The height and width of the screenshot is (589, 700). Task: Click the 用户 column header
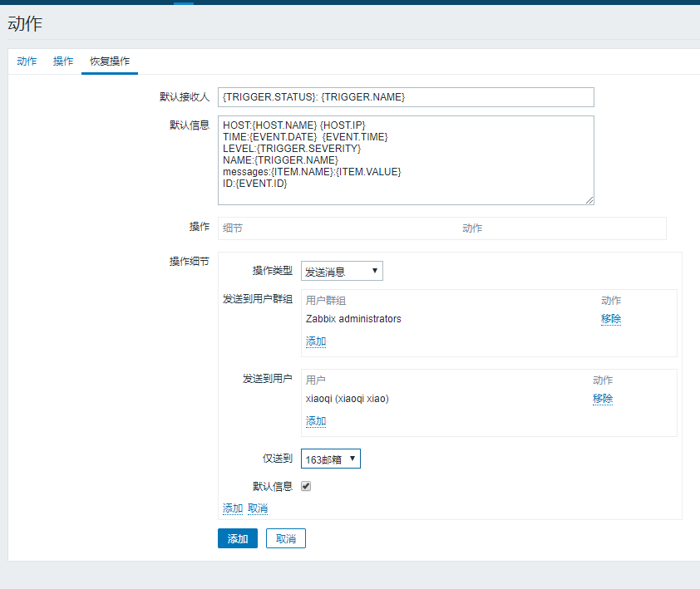pyautogui.click(x=316, y=380)
